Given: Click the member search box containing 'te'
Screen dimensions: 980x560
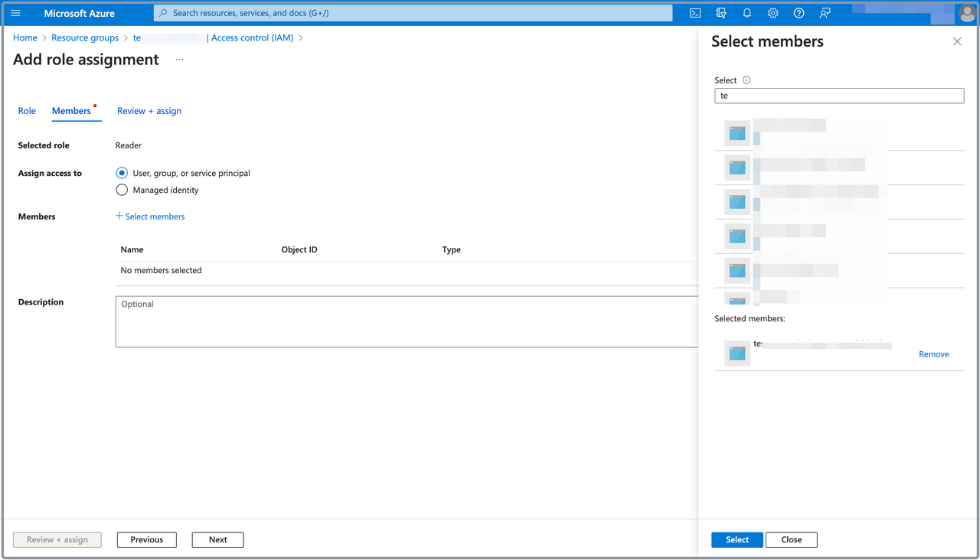Looking at the screenshot, I should click(x=838, y=96).
